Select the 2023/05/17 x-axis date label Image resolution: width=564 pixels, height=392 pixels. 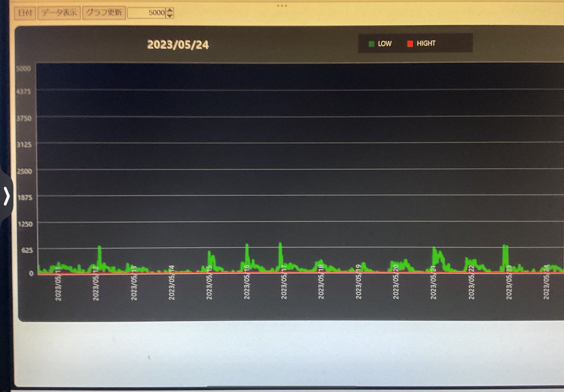point(284,282)
